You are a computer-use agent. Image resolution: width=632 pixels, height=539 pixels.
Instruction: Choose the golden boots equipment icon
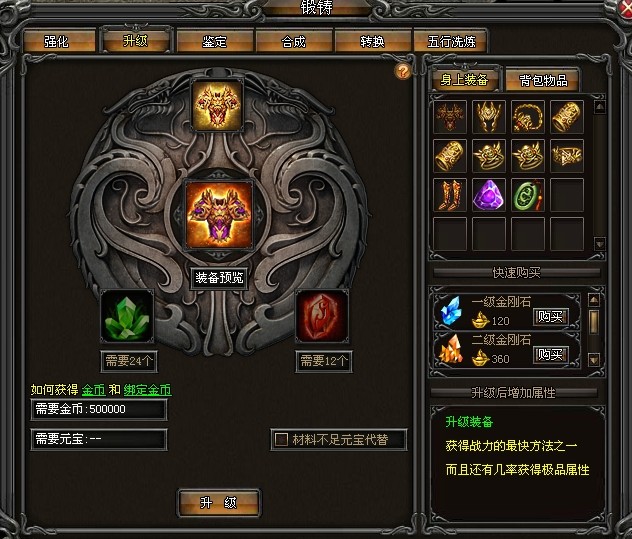(x=450, y=195)
